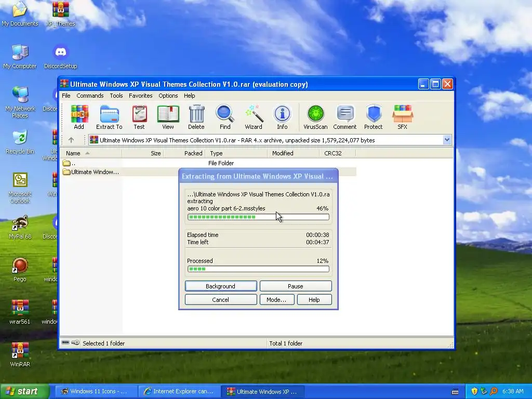The width and height of the screenshot is (532, 399).
Task: Click the 6:38 AM clock
Action: tap(513, 391)
